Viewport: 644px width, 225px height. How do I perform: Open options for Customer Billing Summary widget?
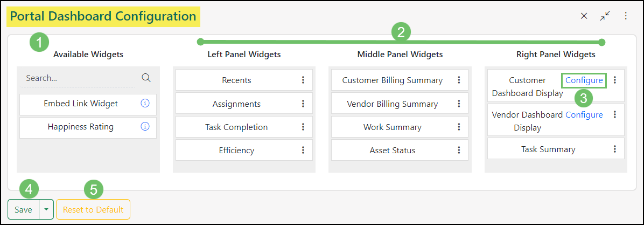[x=459, y=80]
